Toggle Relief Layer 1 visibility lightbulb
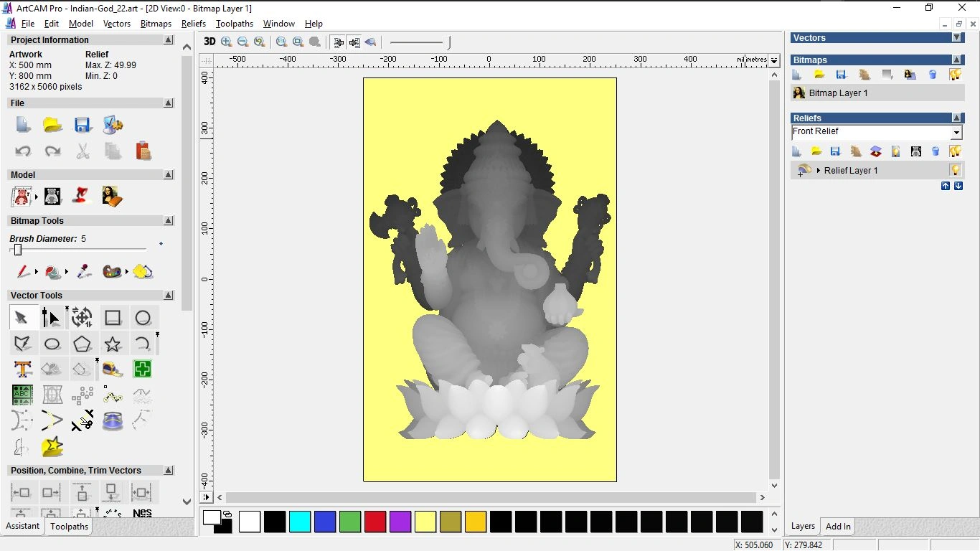Screen dimensions: 980x551 955,170
